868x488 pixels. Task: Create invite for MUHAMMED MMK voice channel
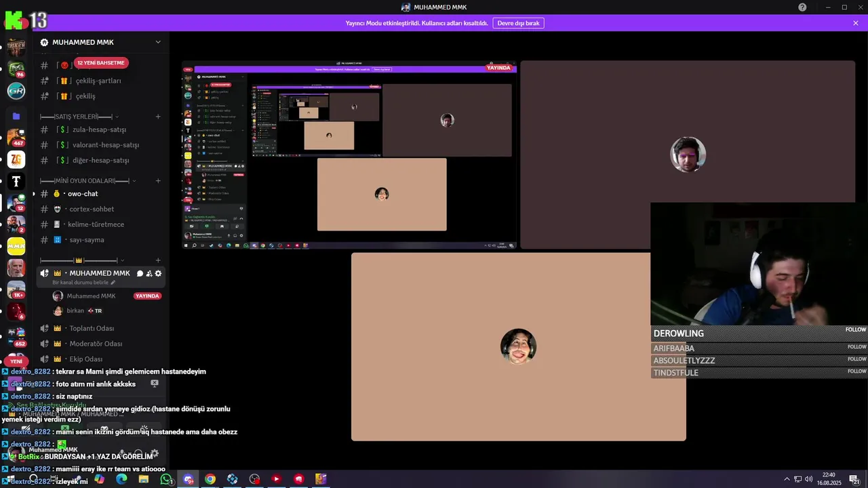point(149,273)
